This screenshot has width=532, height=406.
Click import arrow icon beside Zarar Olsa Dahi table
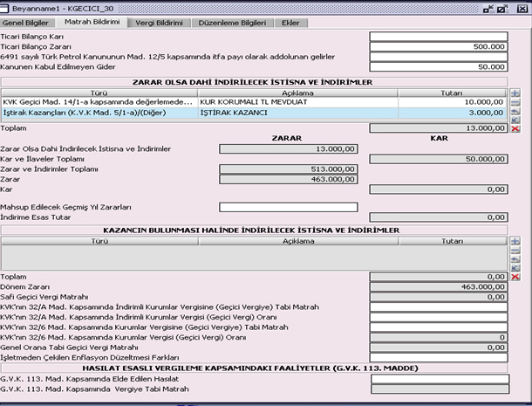(515, 120)
